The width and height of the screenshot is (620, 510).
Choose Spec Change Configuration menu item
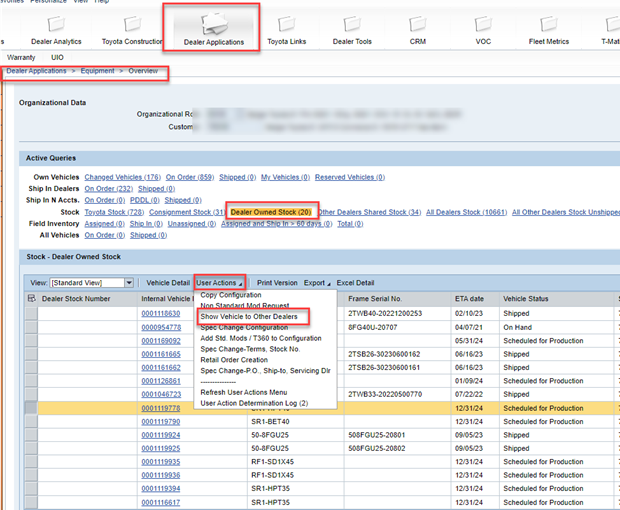pyautogui.click(x=244, y=328)
